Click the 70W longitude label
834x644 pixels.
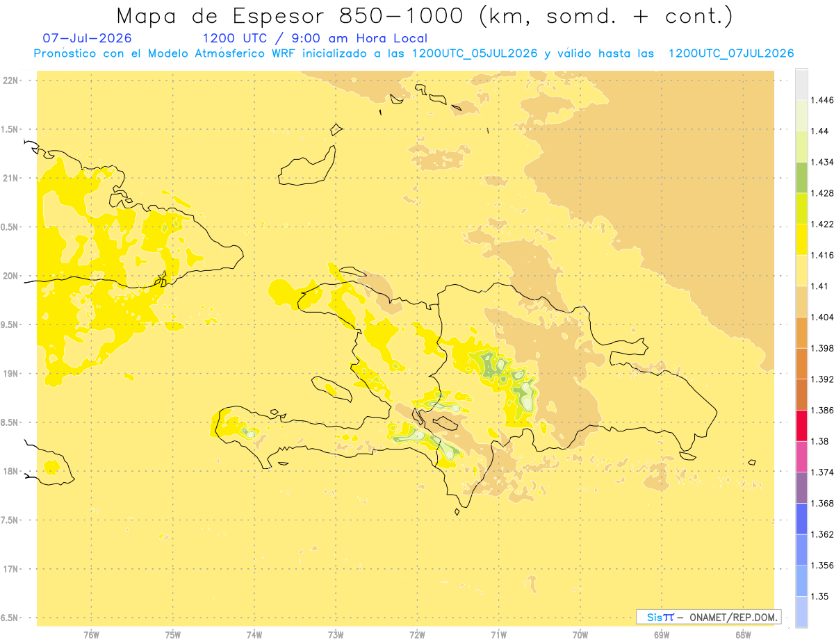click(580, 635)
